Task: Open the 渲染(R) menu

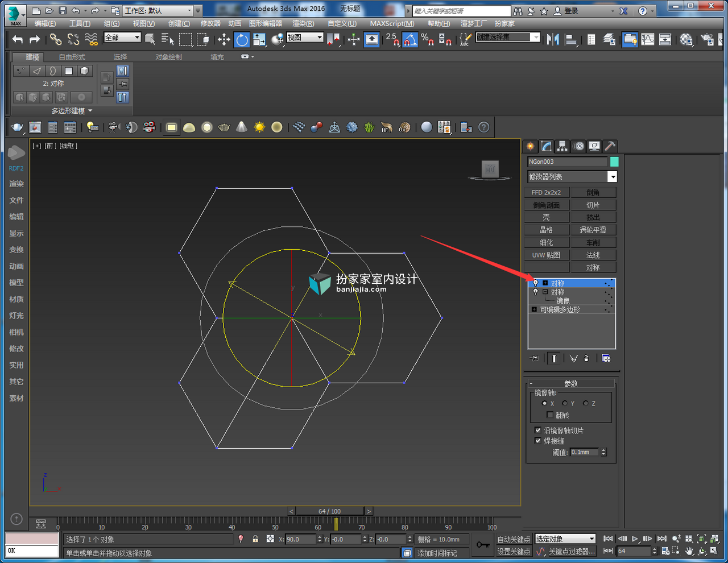Action: tap(303, 23)
